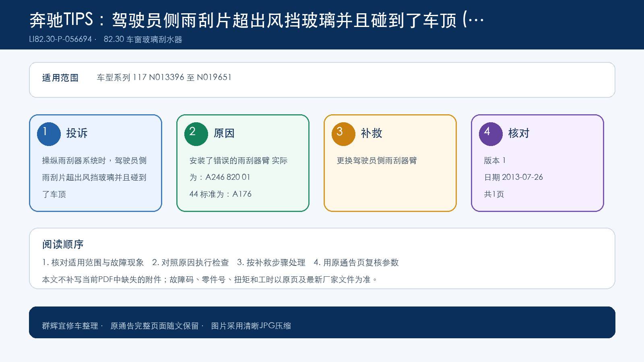Click the 共1页 line
Image resolution: width=644 pixels, height=362 pixels.
pyautogui.click(x=494, y=194)
